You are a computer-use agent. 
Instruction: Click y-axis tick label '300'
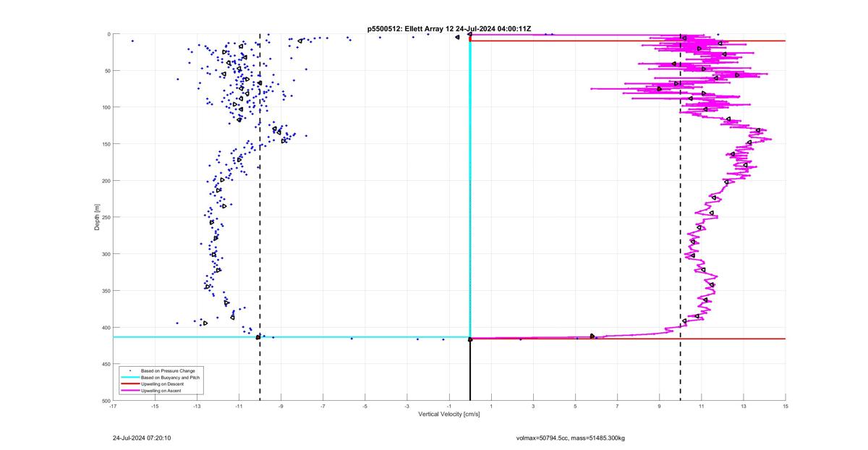pos(106,254)
